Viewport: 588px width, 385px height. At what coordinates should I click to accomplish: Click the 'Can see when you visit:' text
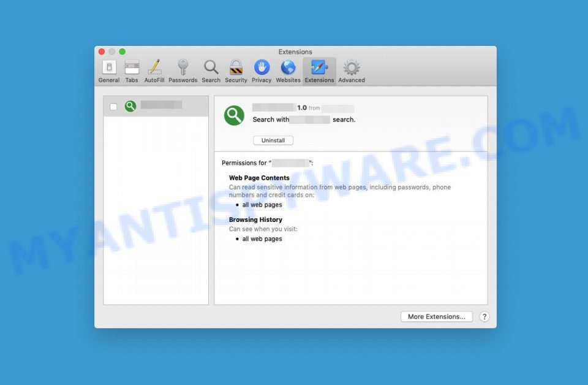point(263,229)
